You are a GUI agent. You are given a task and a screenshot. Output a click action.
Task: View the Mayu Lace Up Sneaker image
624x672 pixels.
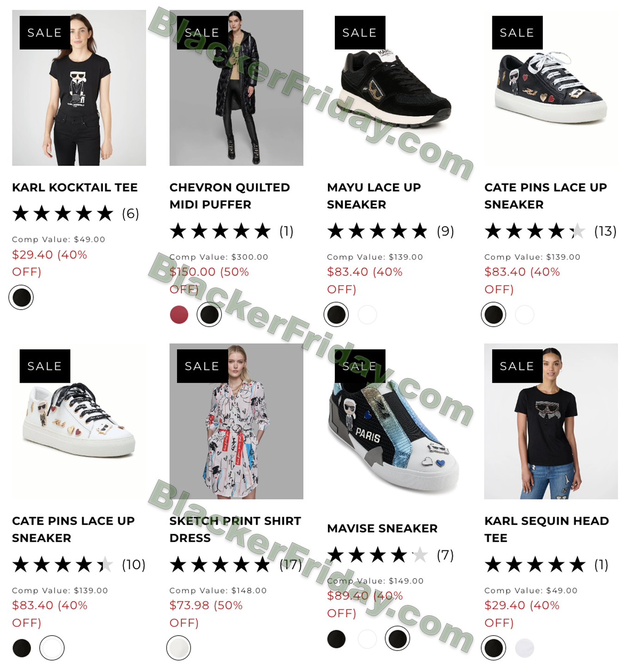(x=394, y=88)
